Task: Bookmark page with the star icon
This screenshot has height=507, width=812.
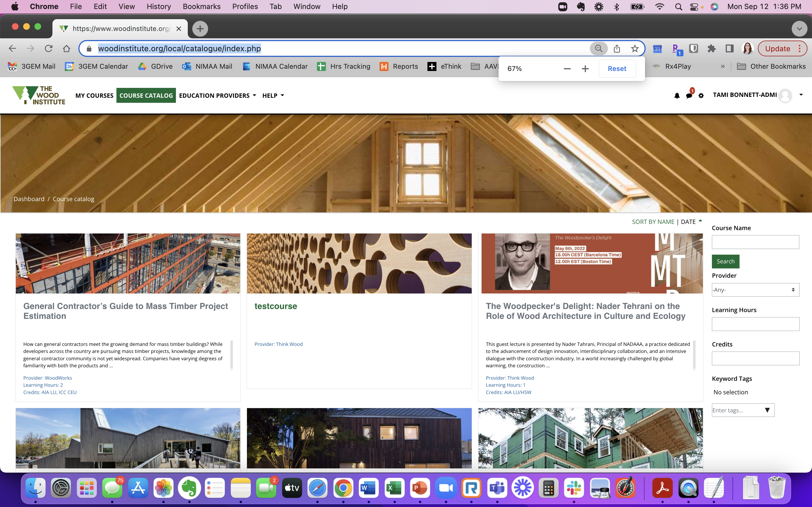Action: coord(634,49)
